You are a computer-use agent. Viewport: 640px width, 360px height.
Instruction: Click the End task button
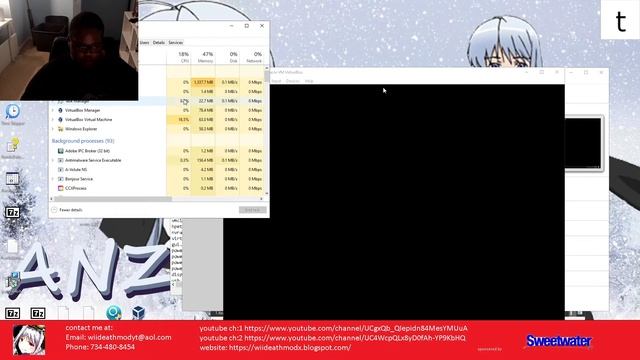(253, 210)
